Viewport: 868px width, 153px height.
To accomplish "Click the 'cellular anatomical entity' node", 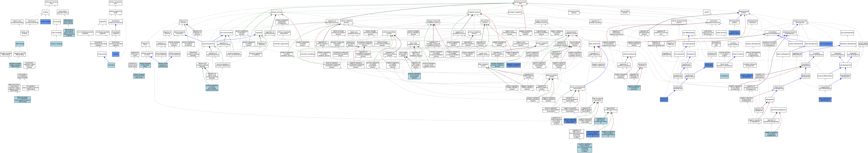I will 116,12.
